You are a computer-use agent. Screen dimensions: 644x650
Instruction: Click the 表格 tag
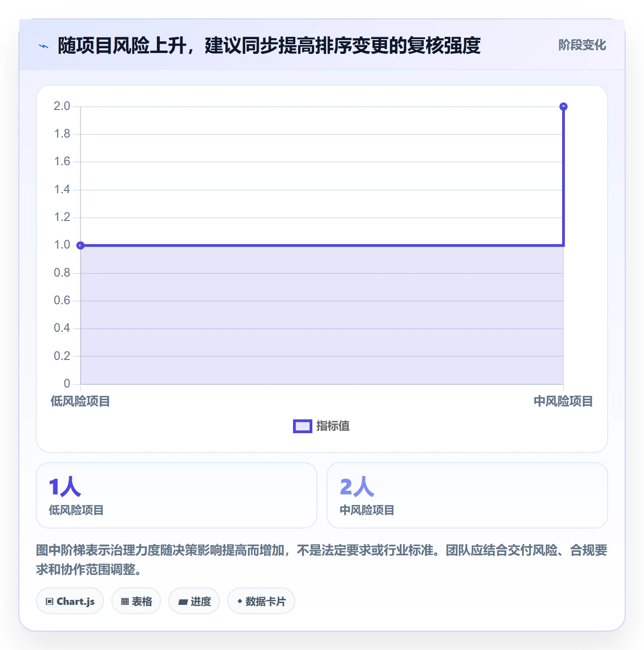136,601
